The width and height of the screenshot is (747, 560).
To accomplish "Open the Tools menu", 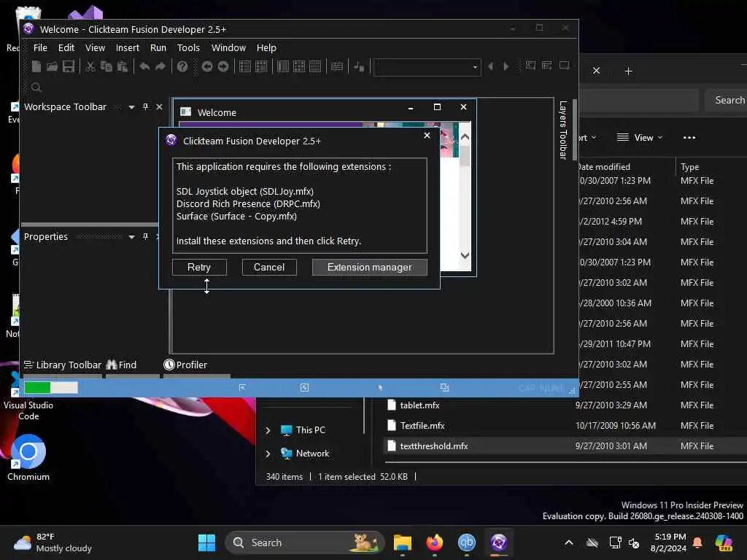I will coord(188,47).
